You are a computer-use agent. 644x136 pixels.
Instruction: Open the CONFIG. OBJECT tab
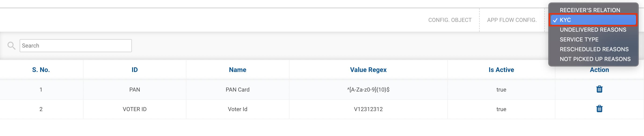point(450,20)
